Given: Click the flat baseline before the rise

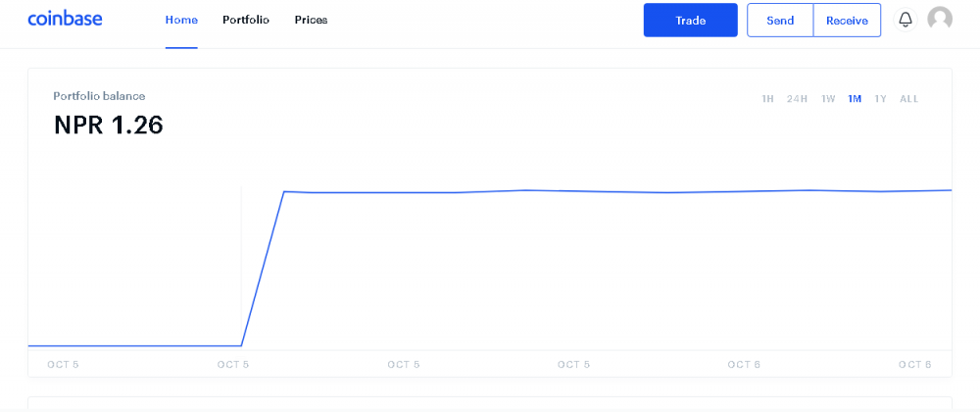Looking at the screenshot, I should [x=137, y=345].
